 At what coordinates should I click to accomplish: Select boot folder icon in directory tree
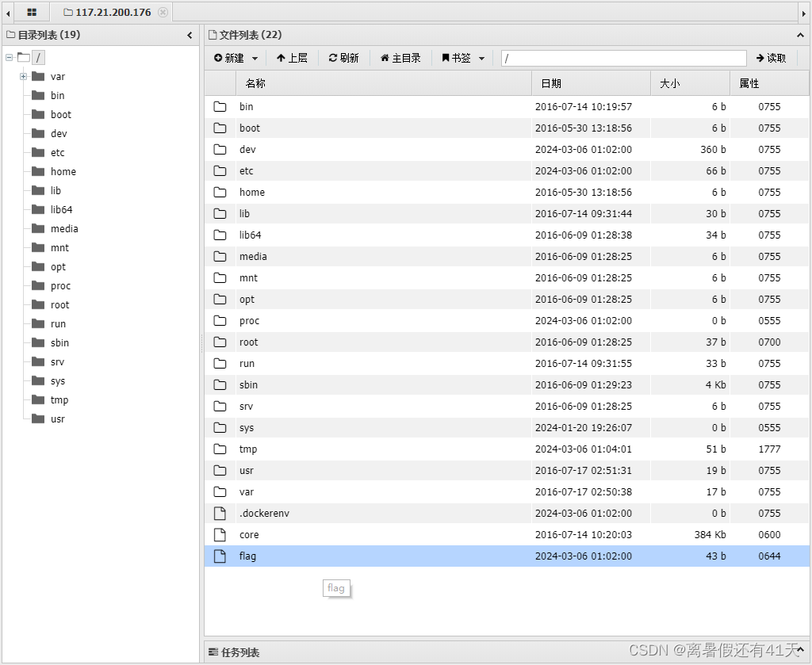click(38, 114)
